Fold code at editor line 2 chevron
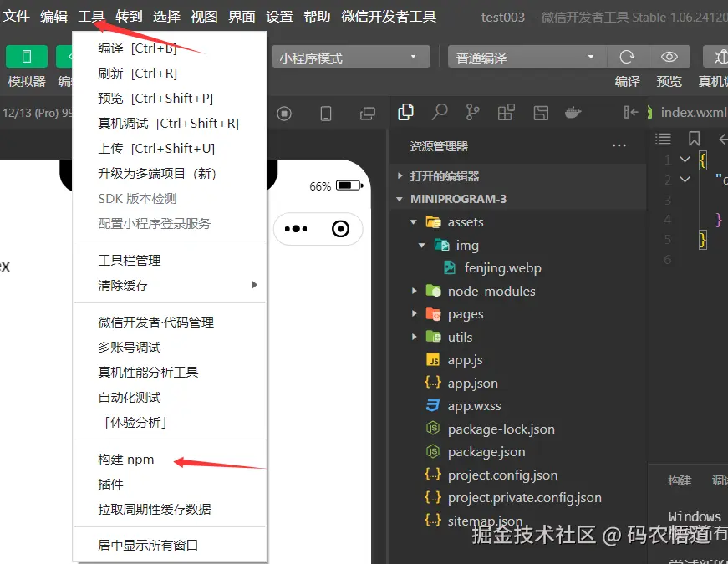Viewport: 728px width, 564px height. click(685, 179)
